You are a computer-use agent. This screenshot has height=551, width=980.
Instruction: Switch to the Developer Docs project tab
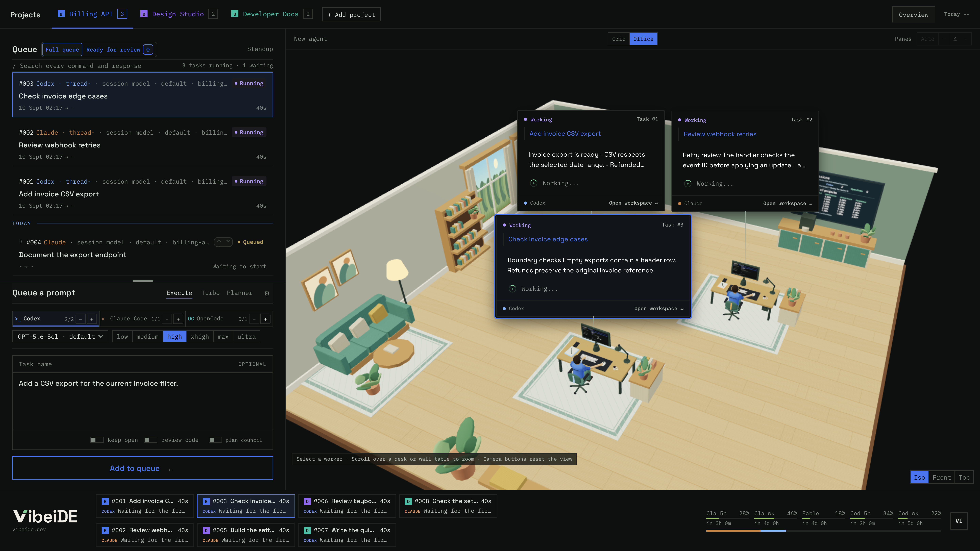(272, 14)
